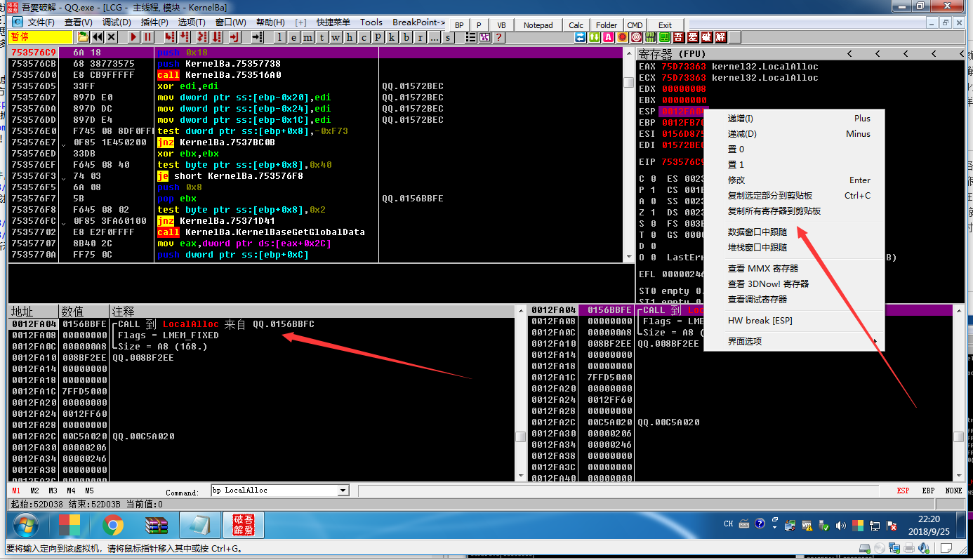Restart program with the rewind icon

point(98,37)
